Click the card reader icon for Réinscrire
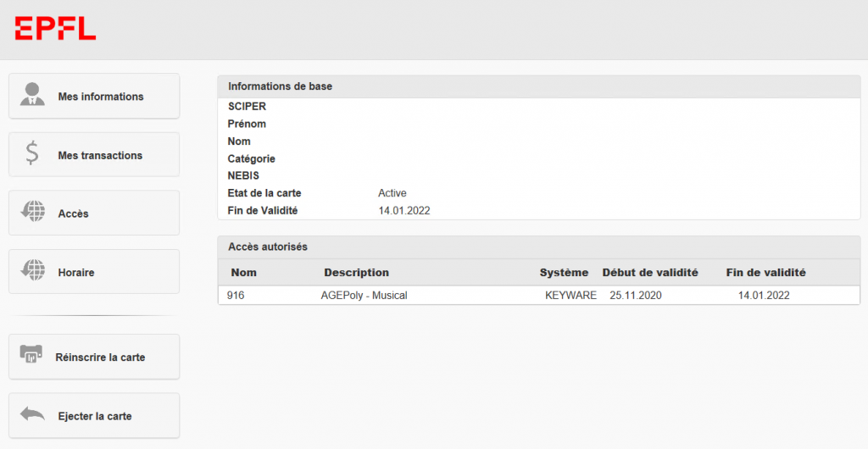The width and height of the screenshot is (868, 449). coord(31,356)
